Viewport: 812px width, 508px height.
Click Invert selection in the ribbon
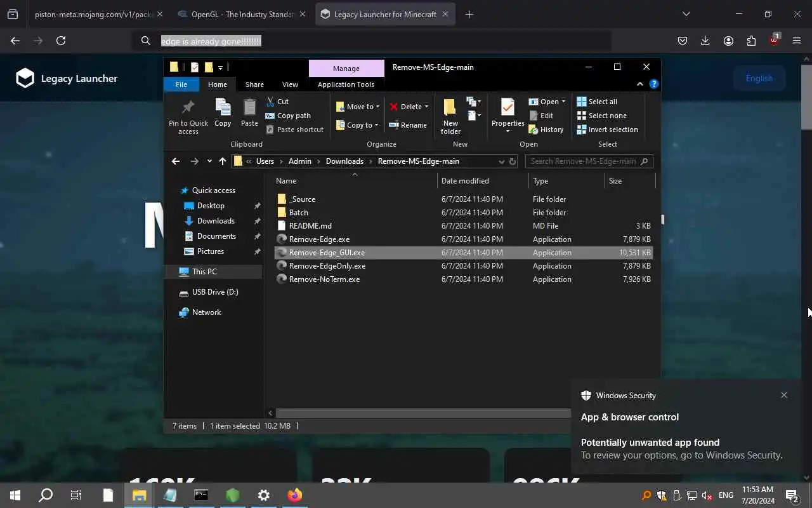click(x=607, y=130)
